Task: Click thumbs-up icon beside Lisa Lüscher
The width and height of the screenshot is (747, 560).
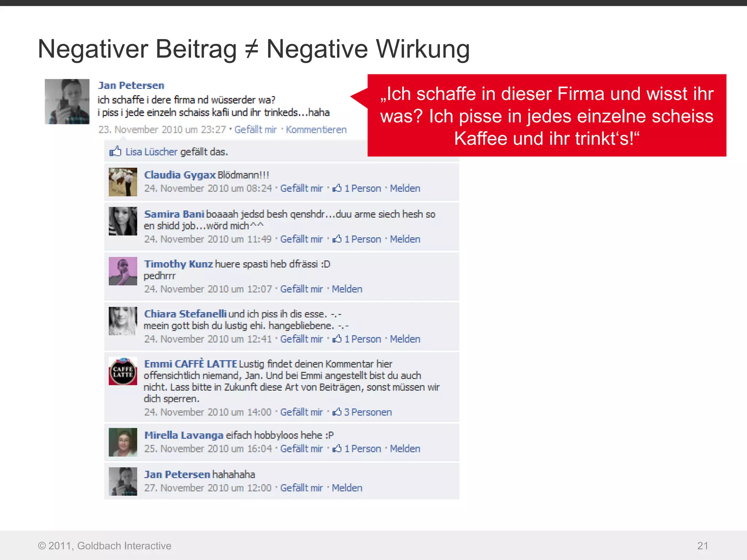Action: [x=115, y=151]
